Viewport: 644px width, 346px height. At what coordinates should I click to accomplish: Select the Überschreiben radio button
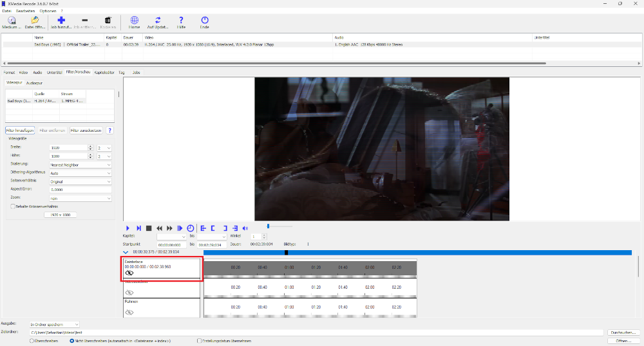click(32, 341)
